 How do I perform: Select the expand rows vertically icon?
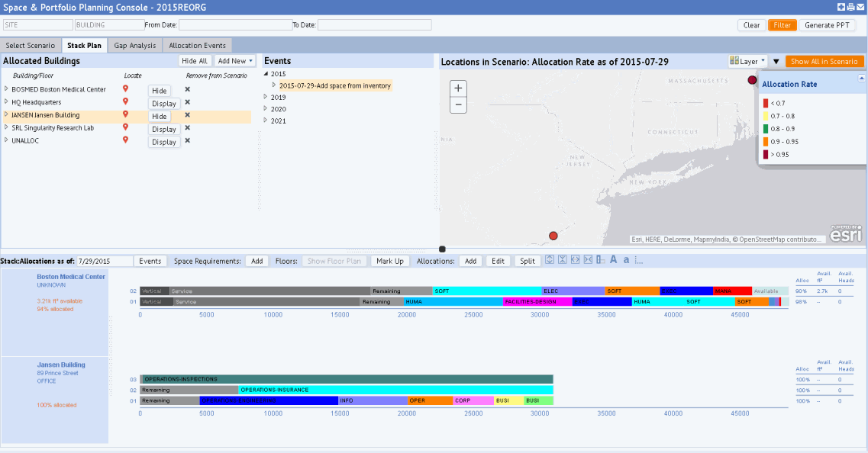pos(549,260)
